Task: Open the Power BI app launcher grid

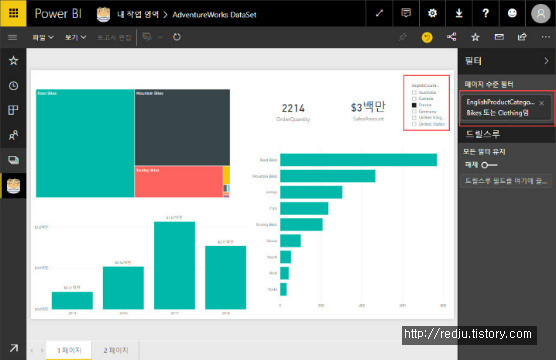Action: pyautogui.click(x=13, y=13)
